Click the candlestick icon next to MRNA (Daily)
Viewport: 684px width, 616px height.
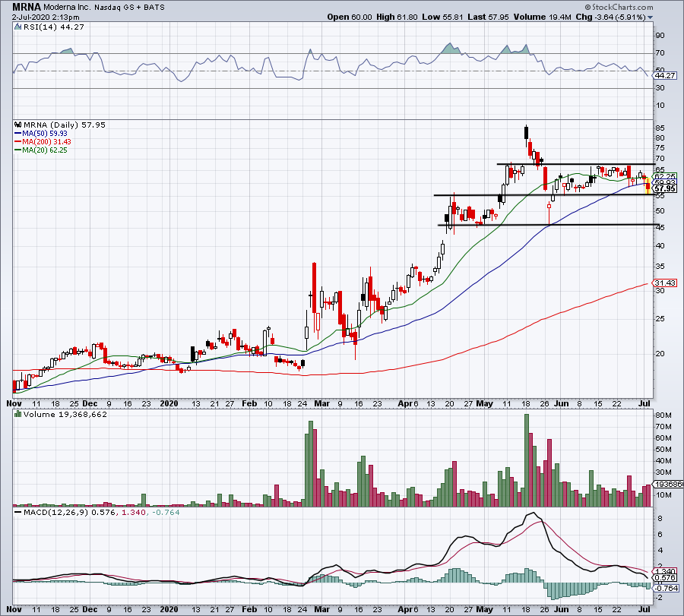click(18, 125)
